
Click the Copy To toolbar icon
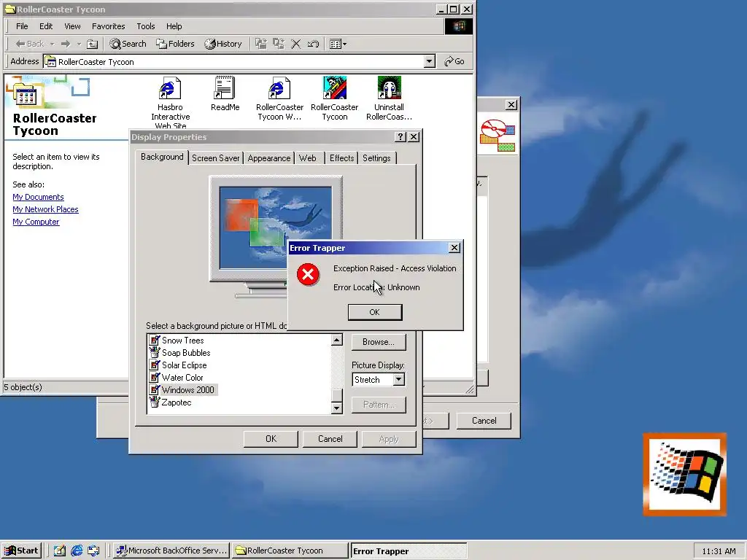tap(278, 44)
